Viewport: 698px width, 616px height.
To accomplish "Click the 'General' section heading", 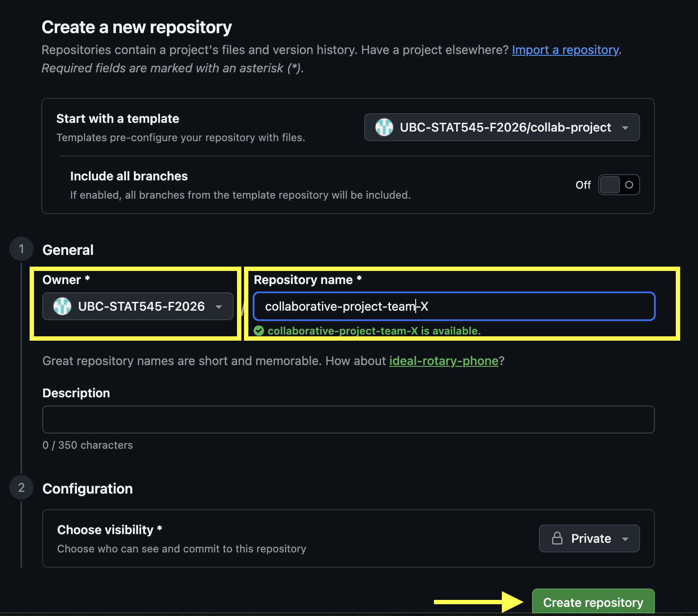I will [x=68, y=250].
